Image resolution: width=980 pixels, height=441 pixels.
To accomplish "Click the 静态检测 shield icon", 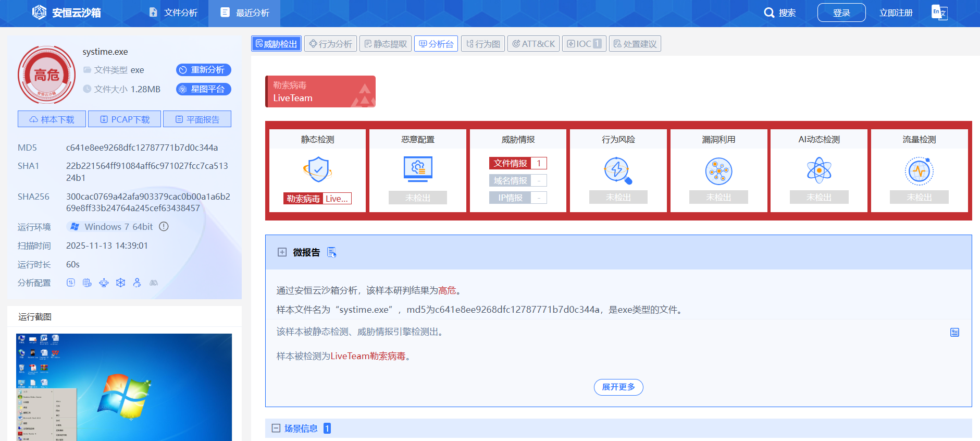I will coord(318,169).
